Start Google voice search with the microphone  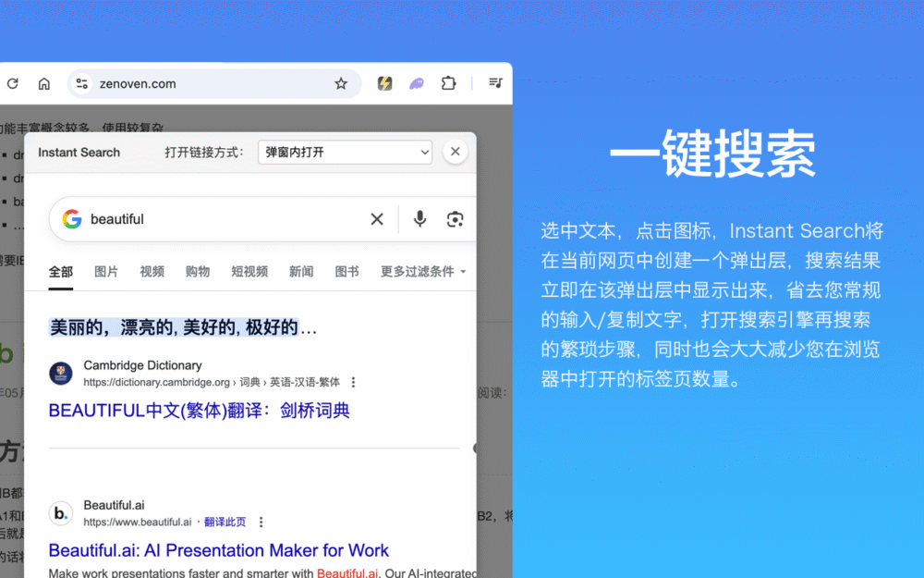tap(419, 219)
